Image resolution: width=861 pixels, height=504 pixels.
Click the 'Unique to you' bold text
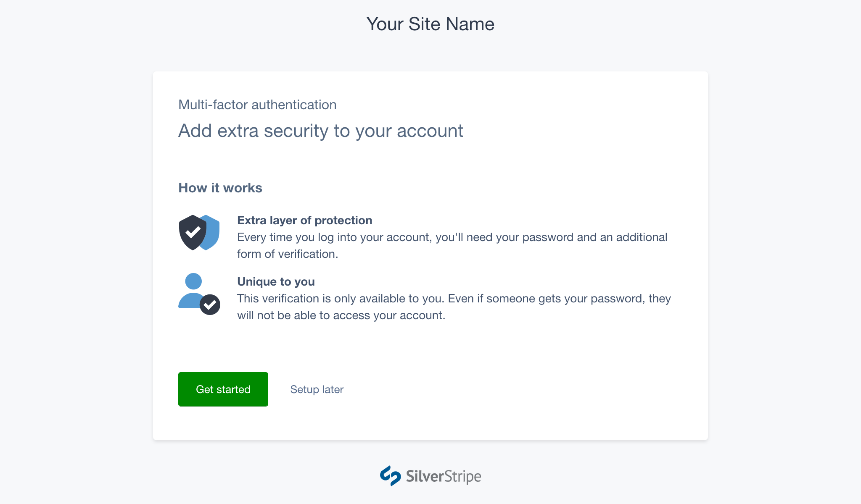pos(276,281)
